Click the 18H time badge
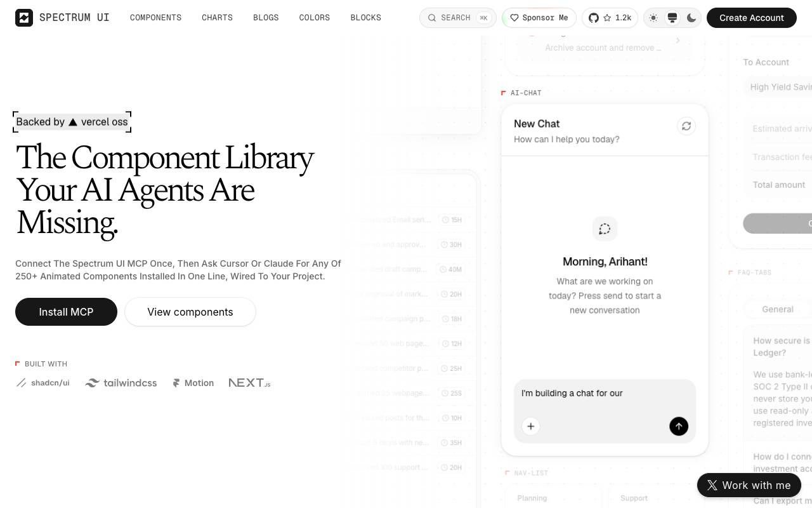Screen dimensions: 812x508 pos(452,319)
